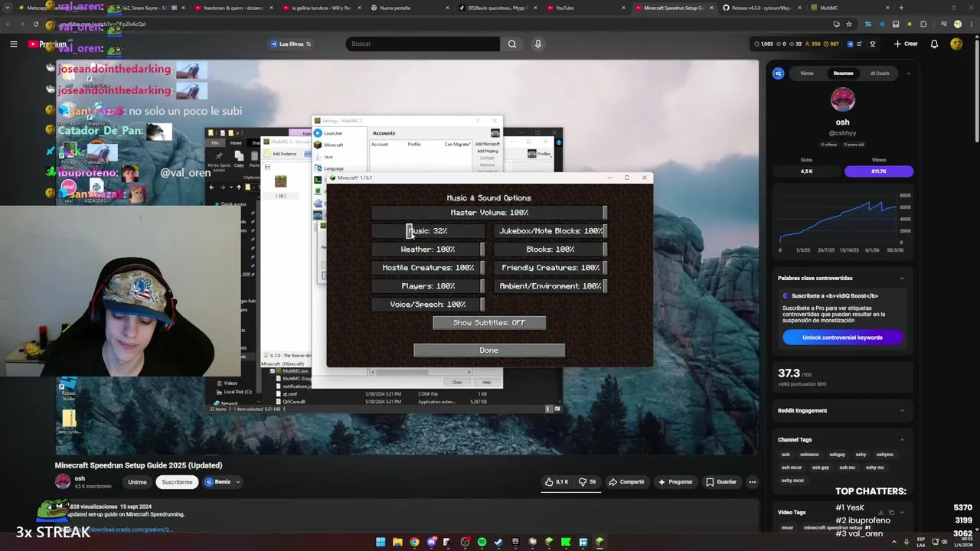Viewport: 980px width, 551px height.
Task: Click the Ambient/Environment volume slider
Action: point(550,286)
